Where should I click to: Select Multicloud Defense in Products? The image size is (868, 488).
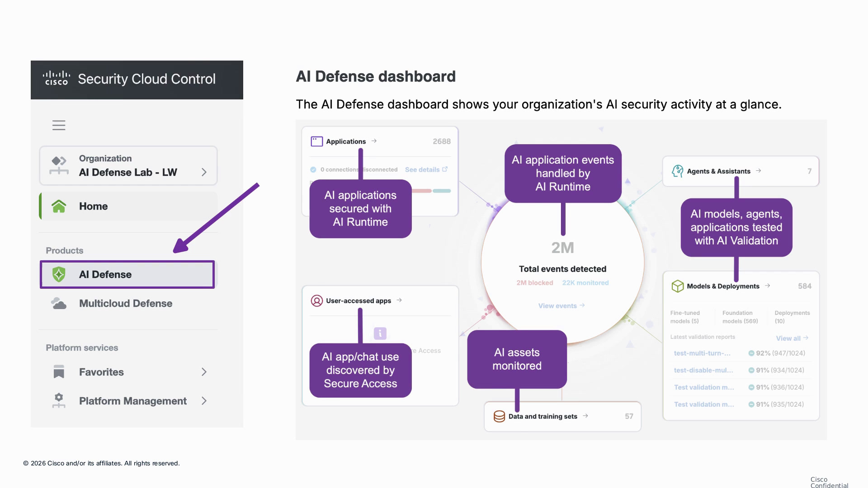click(x=128, y=303)
